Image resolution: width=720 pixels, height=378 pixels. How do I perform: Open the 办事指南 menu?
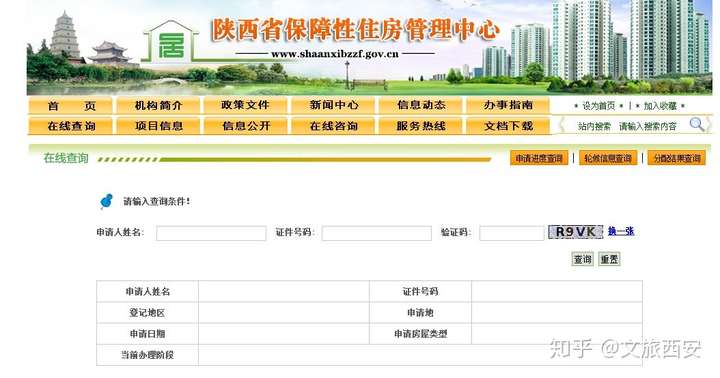point(508,106)
